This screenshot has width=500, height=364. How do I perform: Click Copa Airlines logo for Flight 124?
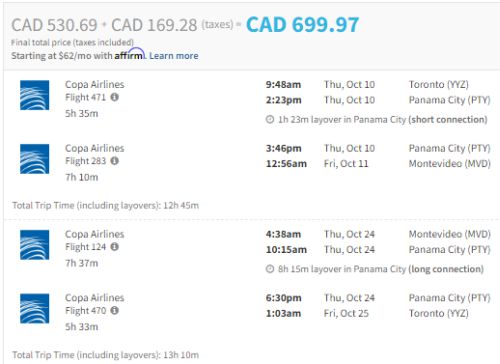(34, 245)
